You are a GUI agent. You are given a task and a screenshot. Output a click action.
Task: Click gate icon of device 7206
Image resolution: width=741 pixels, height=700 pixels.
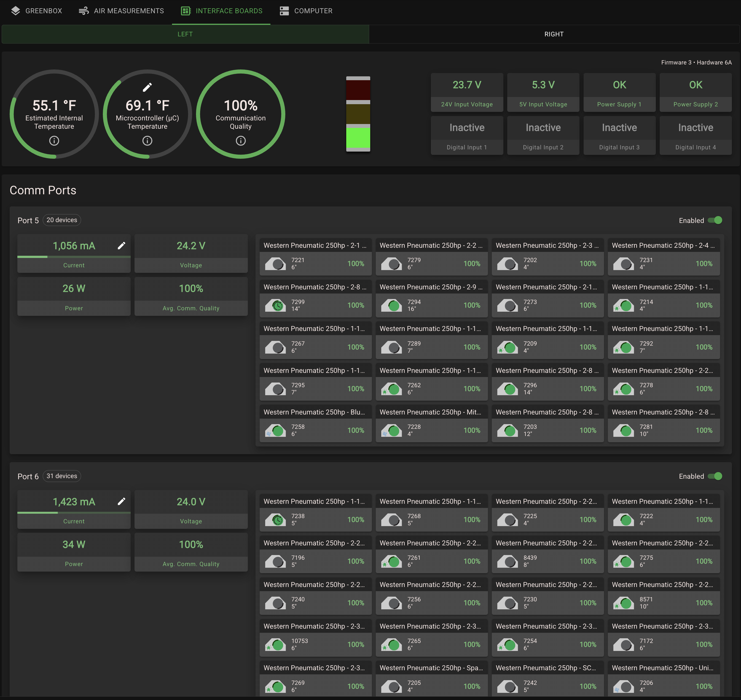624,686
